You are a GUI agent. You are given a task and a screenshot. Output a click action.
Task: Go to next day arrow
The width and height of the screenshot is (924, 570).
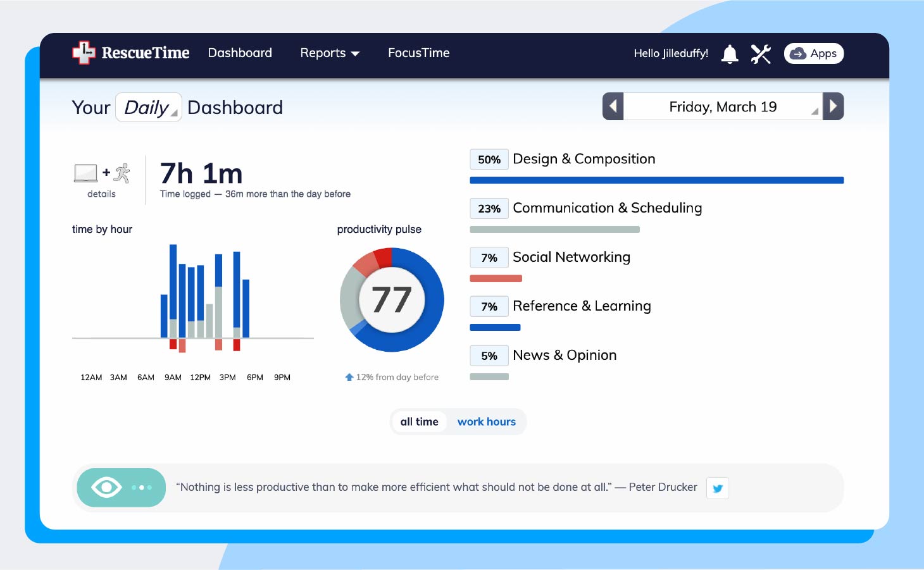click(833, 106)
